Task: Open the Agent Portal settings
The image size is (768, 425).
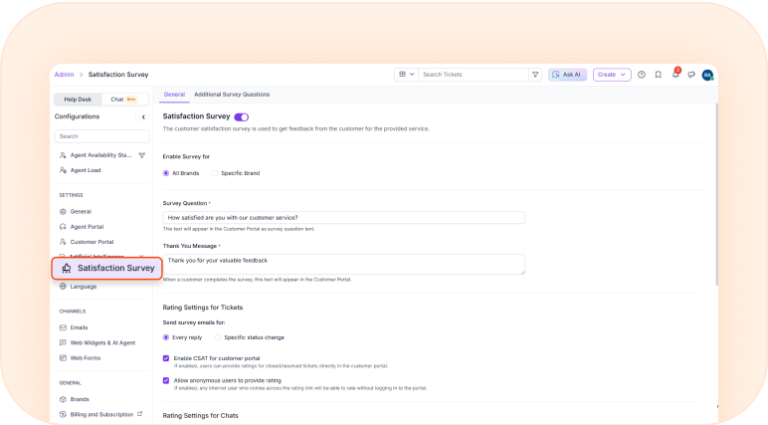Action: [87, 227]
